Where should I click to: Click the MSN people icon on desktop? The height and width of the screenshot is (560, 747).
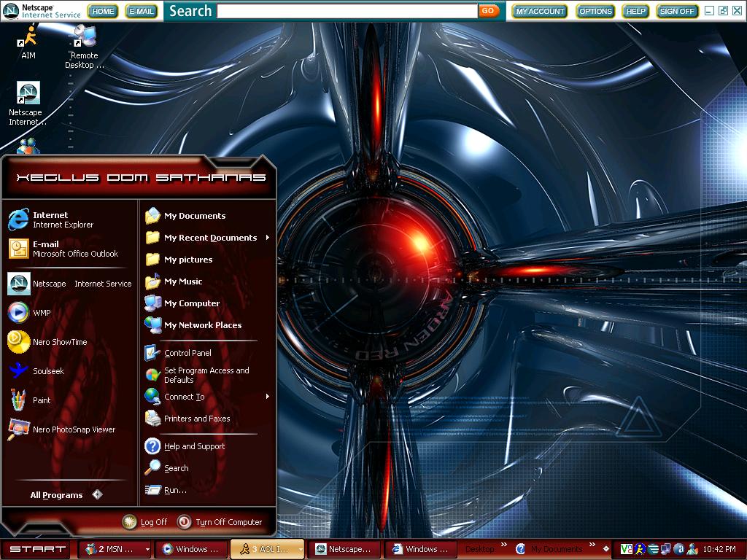(x=28, y=146)
